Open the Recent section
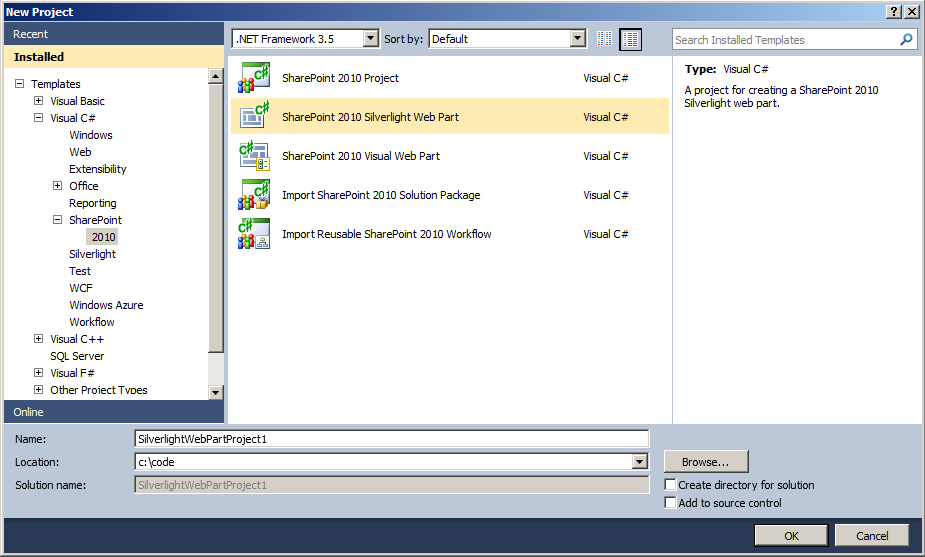This screenshot has height=557, width=925. tap(114, 34)
